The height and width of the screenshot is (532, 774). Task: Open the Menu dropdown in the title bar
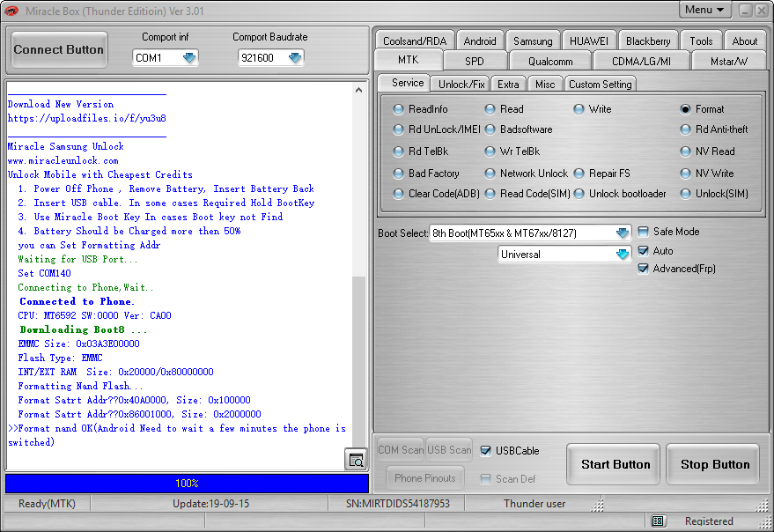704,10
